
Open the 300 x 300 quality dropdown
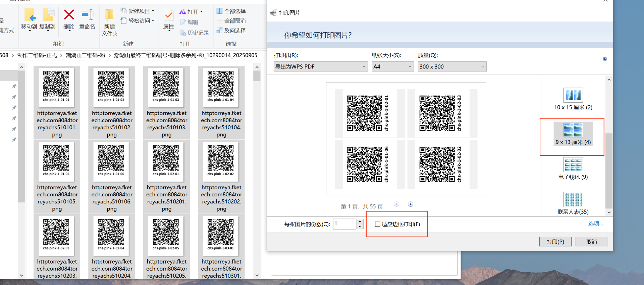[x=452, y=66]
